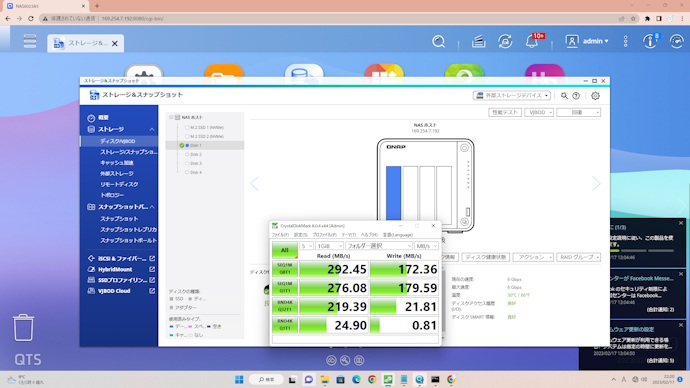Viewport: 690px width, 388px height.
Task: Open Microsoft Store from taskbar
Action: (x=340, y=380)
